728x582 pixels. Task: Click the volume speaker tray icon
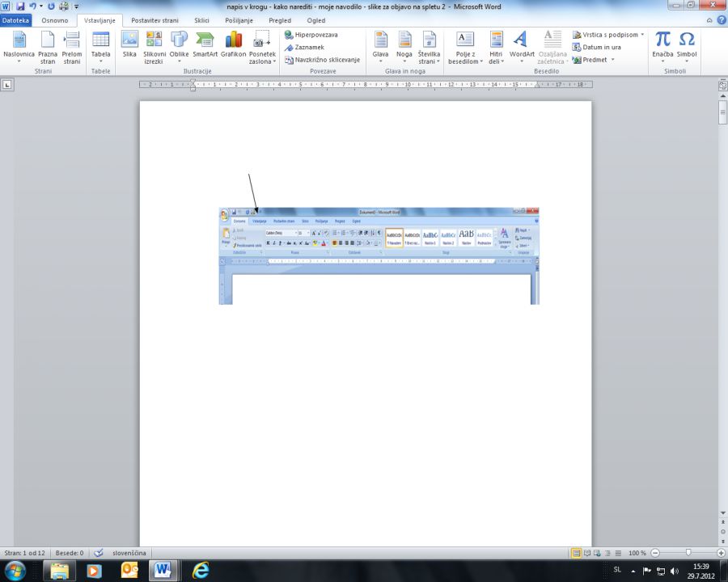coord(675,571)
